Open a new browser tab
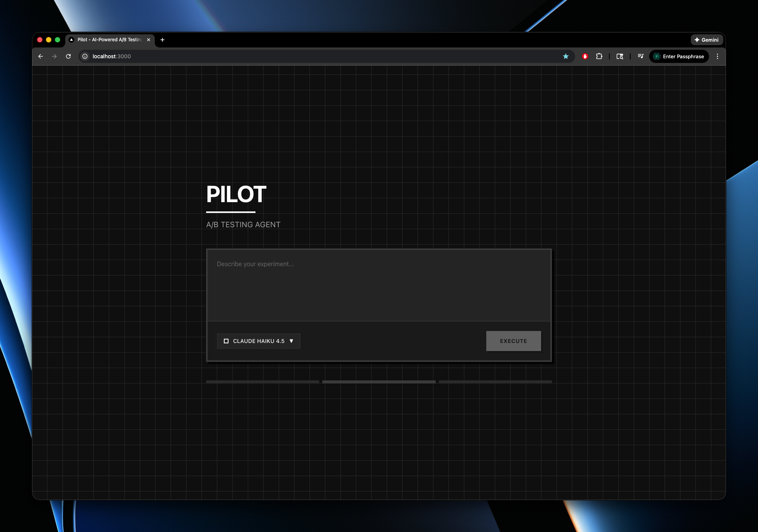Screen dimensions: 758x532 [x=162, y=40]
